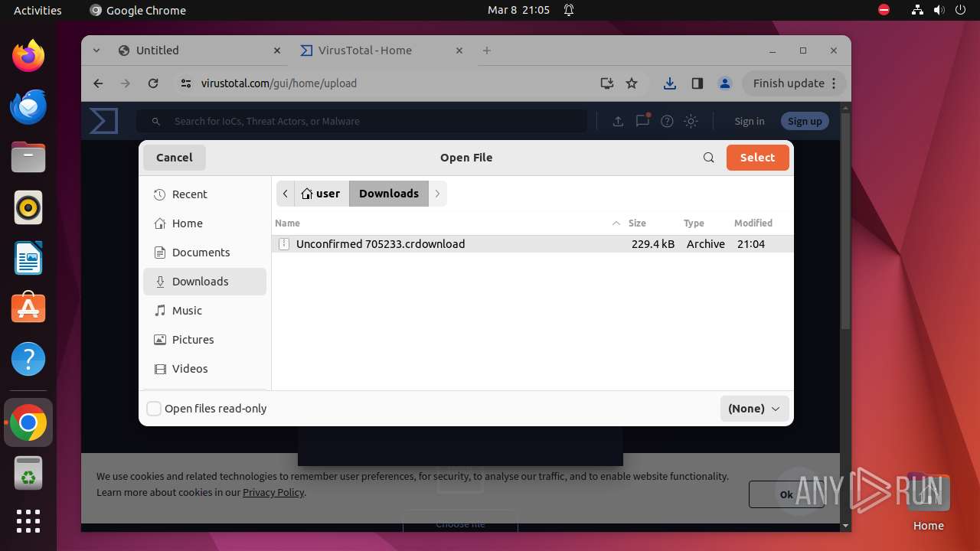The width and height of the screenshot is (980, 551).
Task: Show applications grid in dock
Action: click(28, 521)
